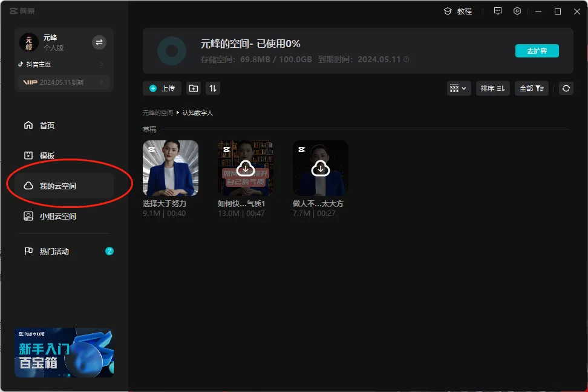Image resolution: width=588 pixels, height=392 pixels.
Task: Click the storage usage ring indicator
Action: (172, 51)
